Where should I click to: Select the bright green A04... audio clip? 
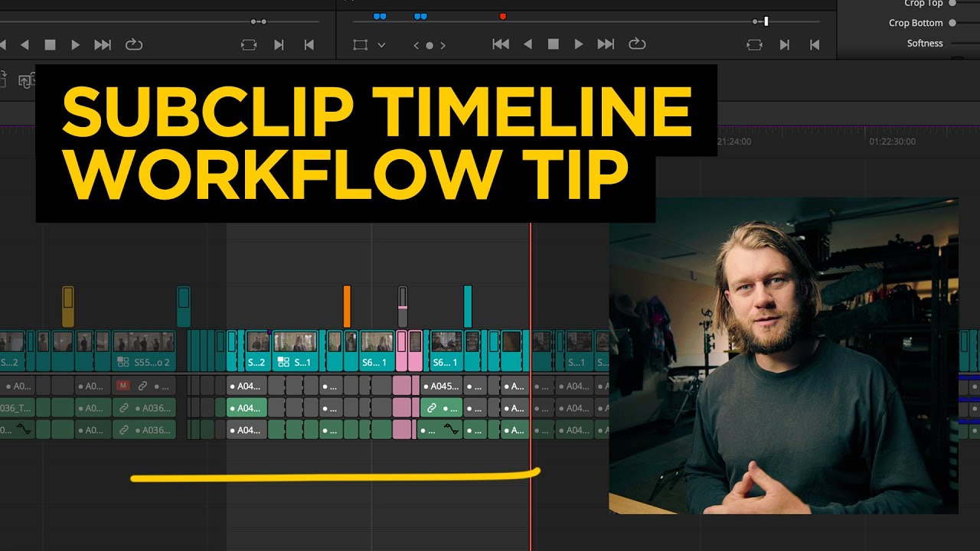pos(247,408)
